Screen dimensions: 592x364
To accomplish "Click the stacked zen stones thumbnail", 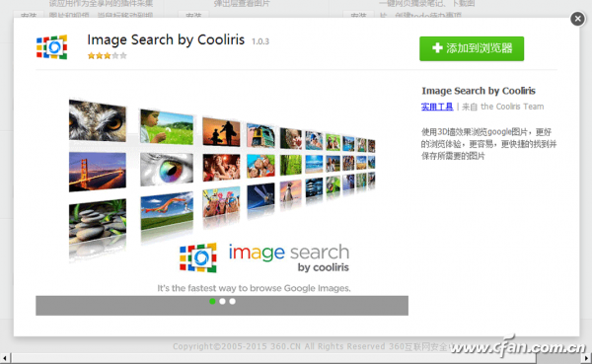I will click(x=98, y=221).
